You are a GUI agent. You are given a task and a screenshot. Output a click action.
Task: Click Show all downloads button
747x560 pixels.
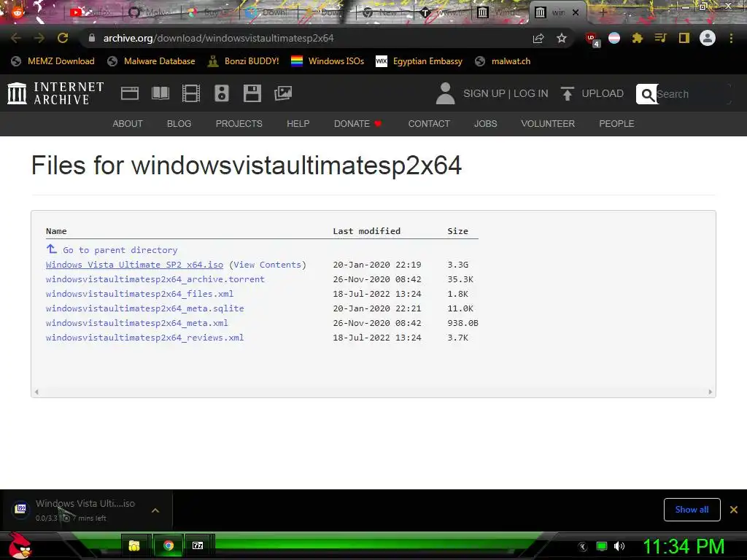(x=692, y=510)
